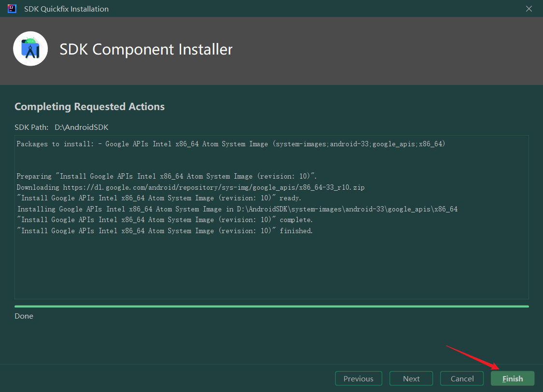Viewport: 543px width, 392px height.
Task: Click the 'SDK Path:' label
Action: tap(31, 127)
